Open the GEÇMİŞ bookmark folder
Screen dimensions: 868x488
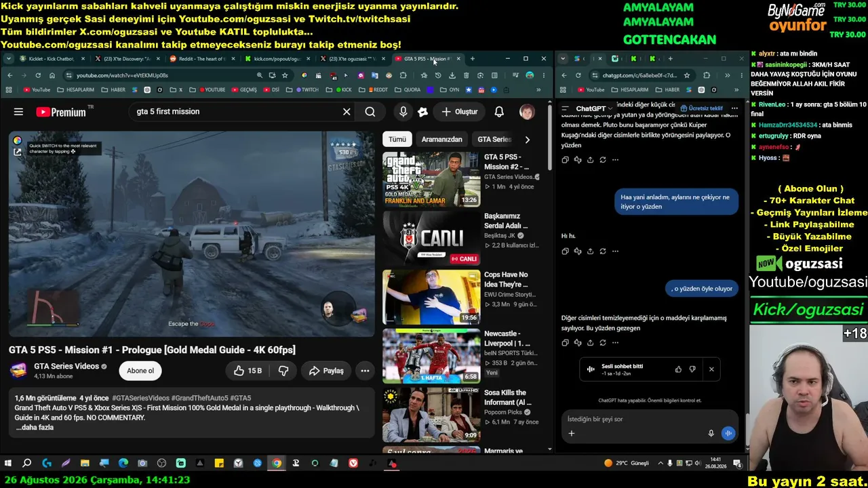(x=244, y=89)
